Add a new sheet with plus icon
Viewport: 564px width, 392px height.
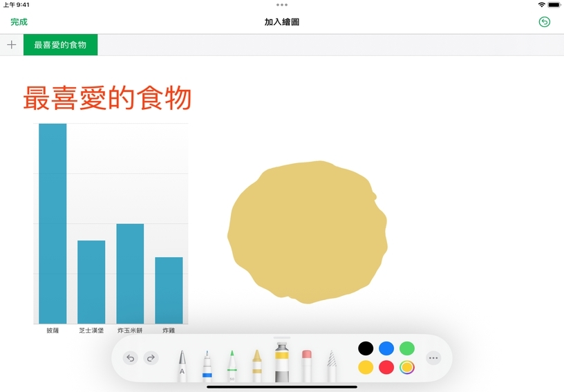pos(12,45)
